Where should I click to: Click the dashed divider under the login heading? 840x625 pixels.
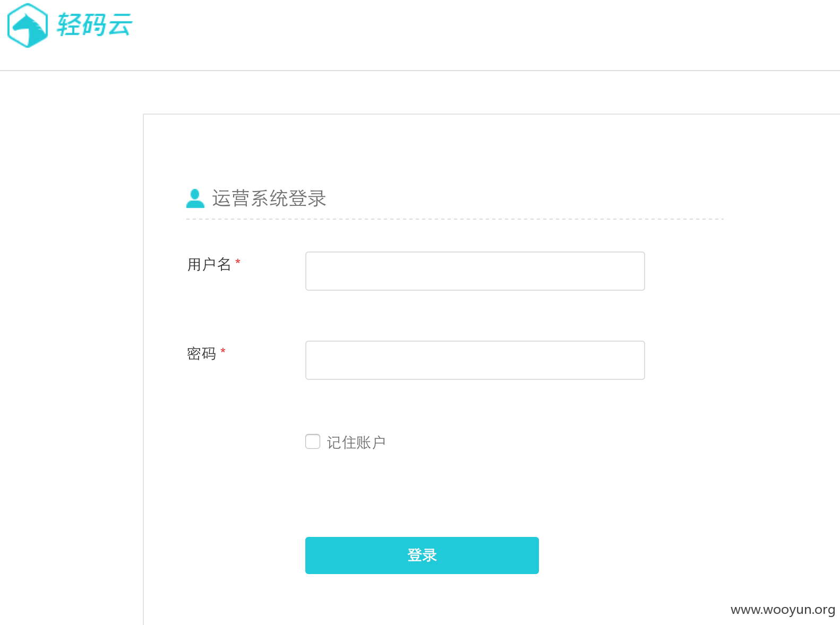pos(455,219)
